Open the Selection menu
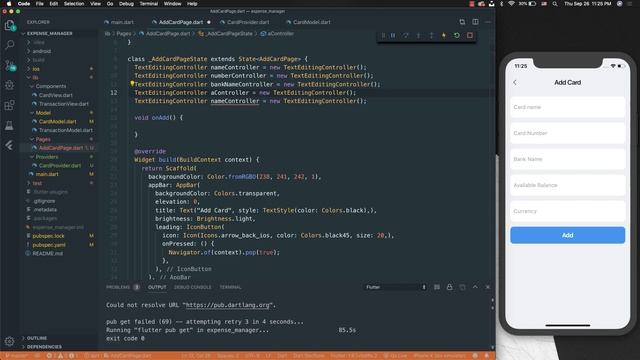Screen dimensions: 640x360 (73, 4)
